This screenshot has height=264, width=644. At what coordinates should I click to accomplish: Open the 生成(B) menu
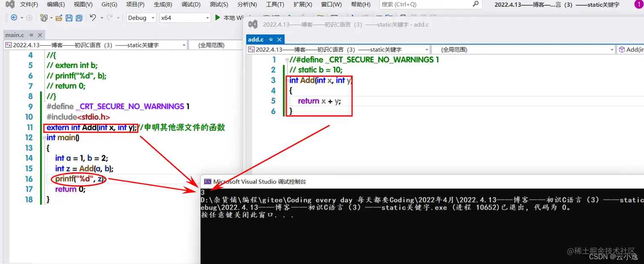click(x=163, y=4)
